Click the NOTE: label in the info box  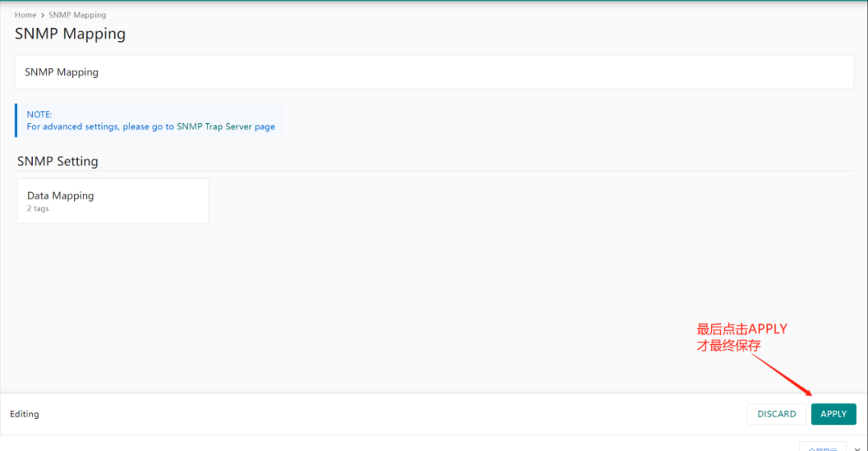pyautogui.click(x=39, y=115)
